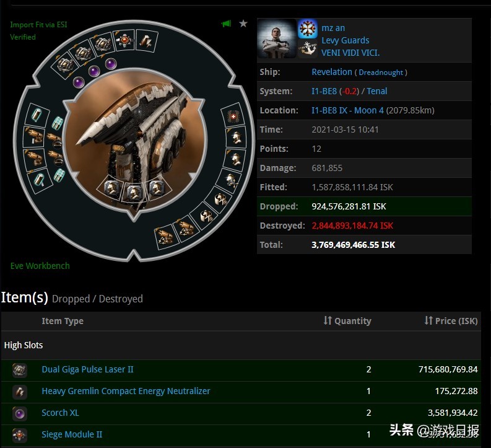Click the lower armor repairer icon on wheel's right side
Viewport: 491px width, 448px height.
click(206, 216)
